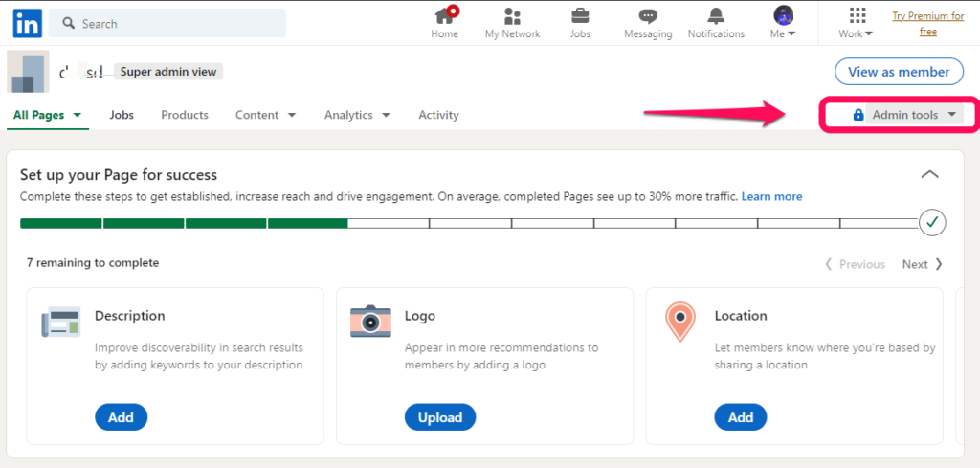Viewport: 980px width, 468px height.
Task: Click the Previous carousel button
Action: tap(855, 264)
